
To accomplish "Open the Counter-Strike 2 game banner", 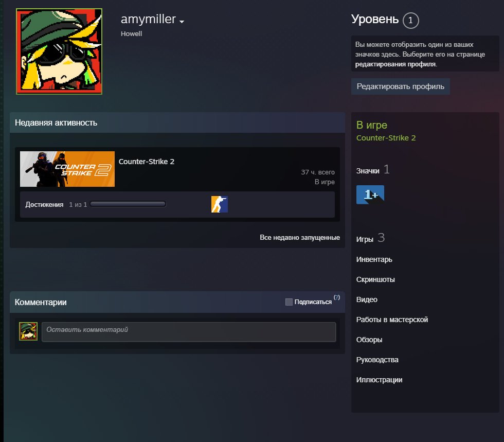I will [67, 169].
